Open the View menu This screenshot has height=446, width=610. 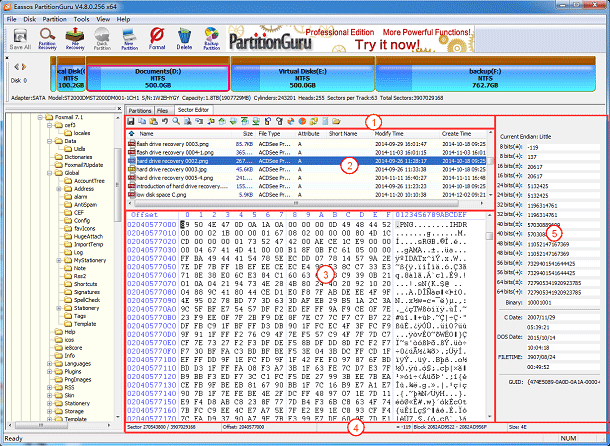(x=103, y=19)
